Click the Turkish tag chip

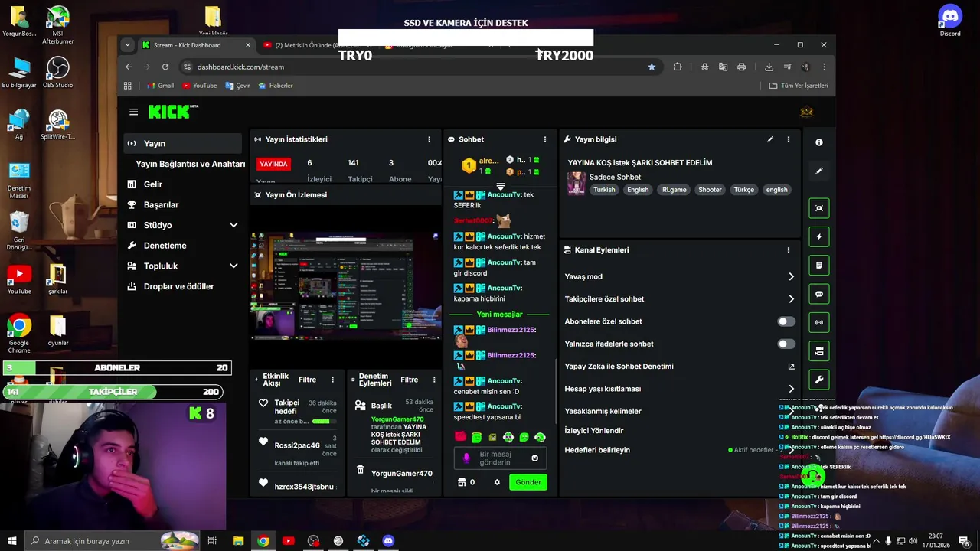point(604,190)
